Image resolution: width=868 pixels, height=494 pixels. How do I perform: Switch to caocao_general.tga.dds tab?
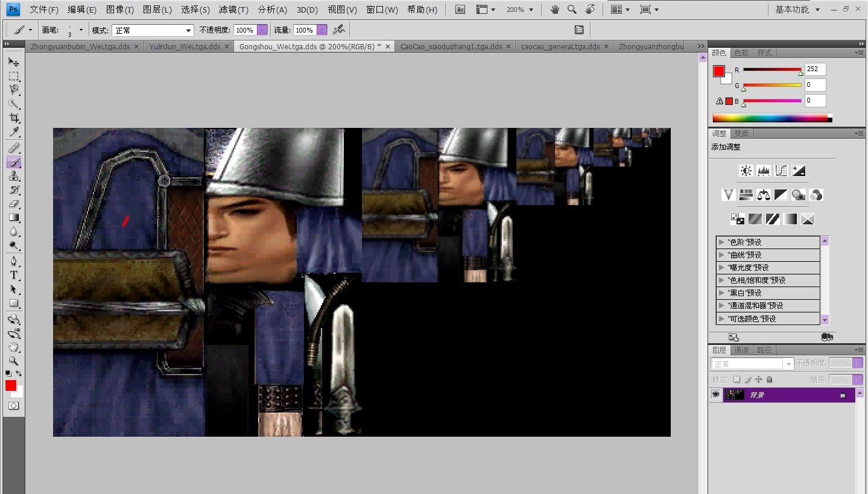tap(560, 46)
